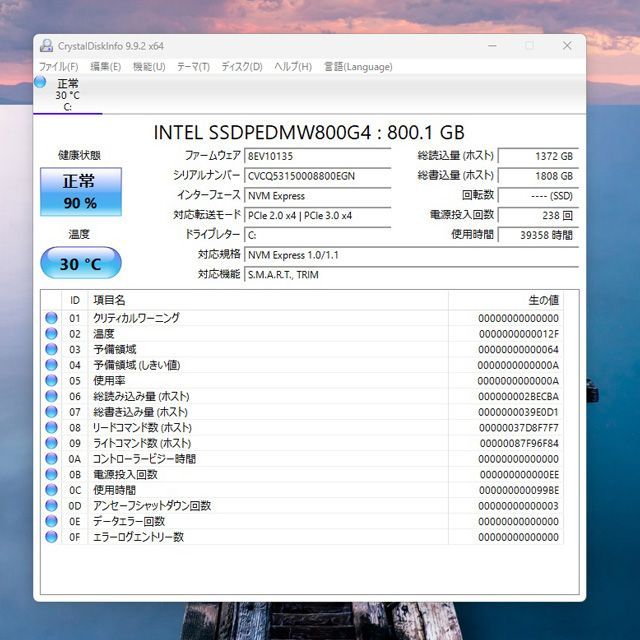The image size is (640, 640).
Task: Click status orb of 0B 電源投入回数 row
Action: click(51, 474)
